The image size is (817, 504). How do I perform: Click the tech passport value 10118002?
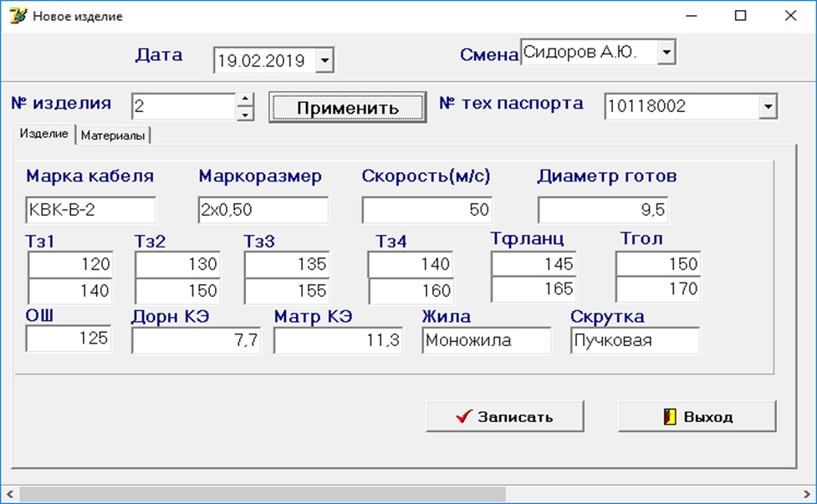pos(646,106)
